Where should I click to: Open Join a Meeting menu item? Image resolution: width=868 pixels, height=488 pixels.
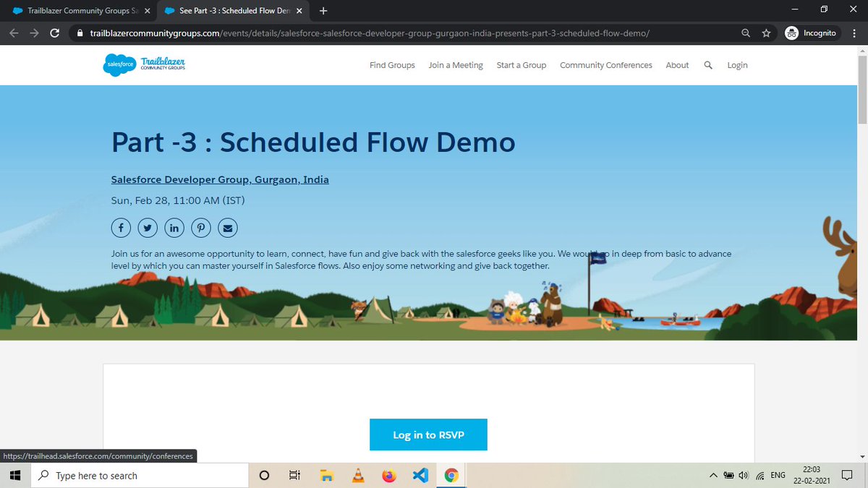[x=456, y=65]
